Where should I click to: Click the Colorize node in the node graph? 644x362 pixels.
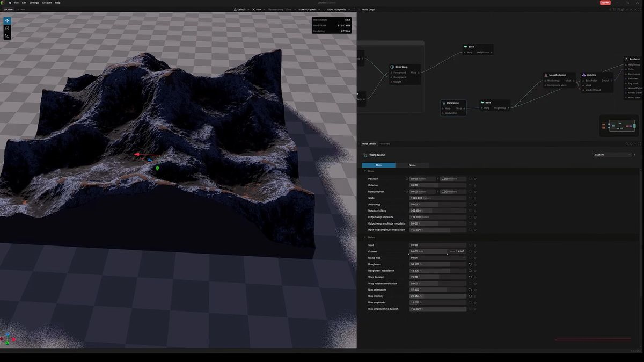click(591, 75)
